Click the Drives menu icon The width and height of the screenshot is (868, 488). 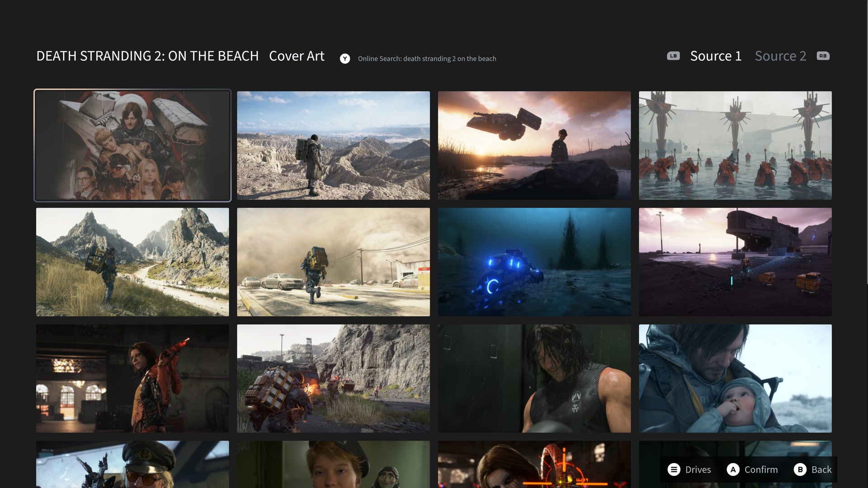coord(674,469)
